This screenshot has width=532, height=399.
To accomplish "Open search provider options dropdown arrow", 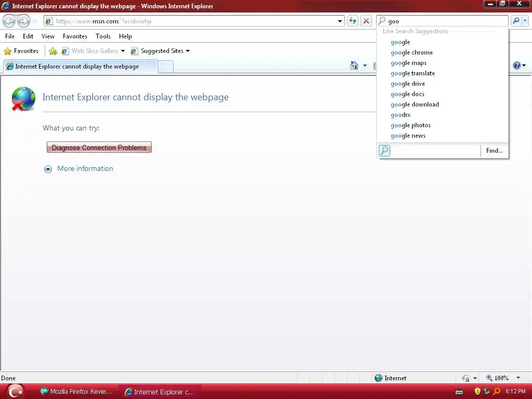I will coord(525,21).
